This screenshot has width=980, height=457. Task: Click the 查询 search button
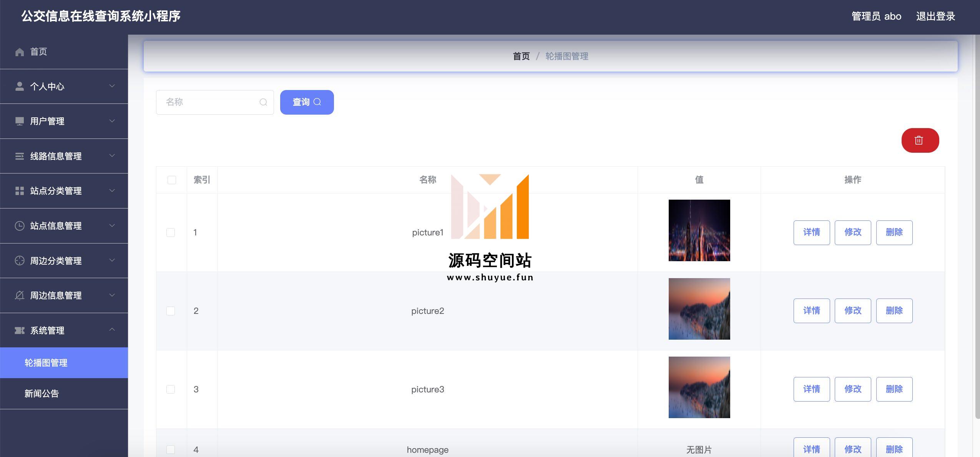tap(307, 102)
